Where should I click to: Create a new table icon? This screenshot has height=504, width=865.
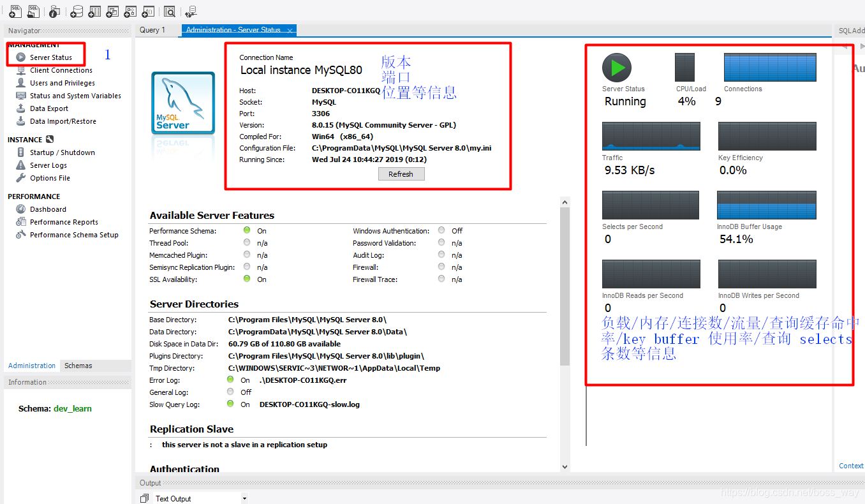coord(94,11)
